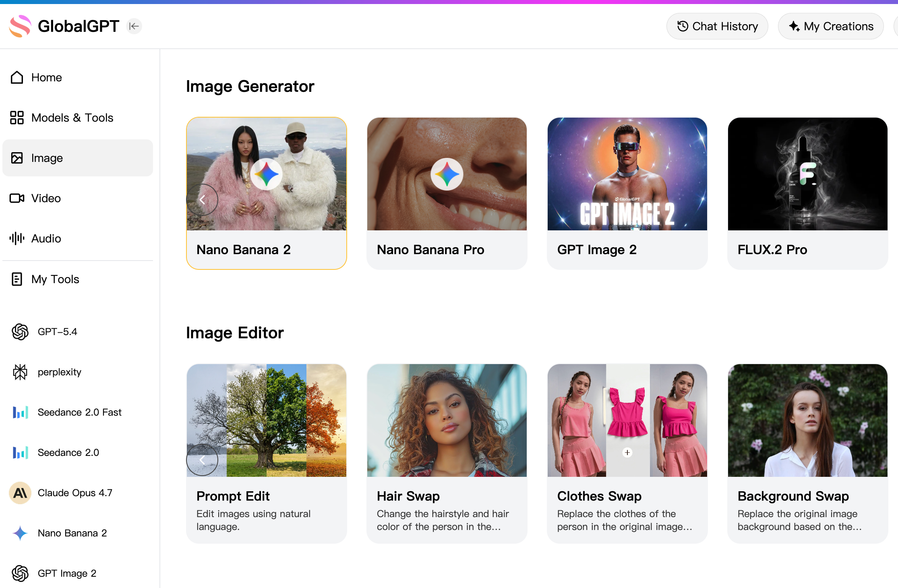Open Nano Banana 2 sidebar shortcut
Image resolution: width=898 pixels, height=588 pixels.
(x=72, y=533)
